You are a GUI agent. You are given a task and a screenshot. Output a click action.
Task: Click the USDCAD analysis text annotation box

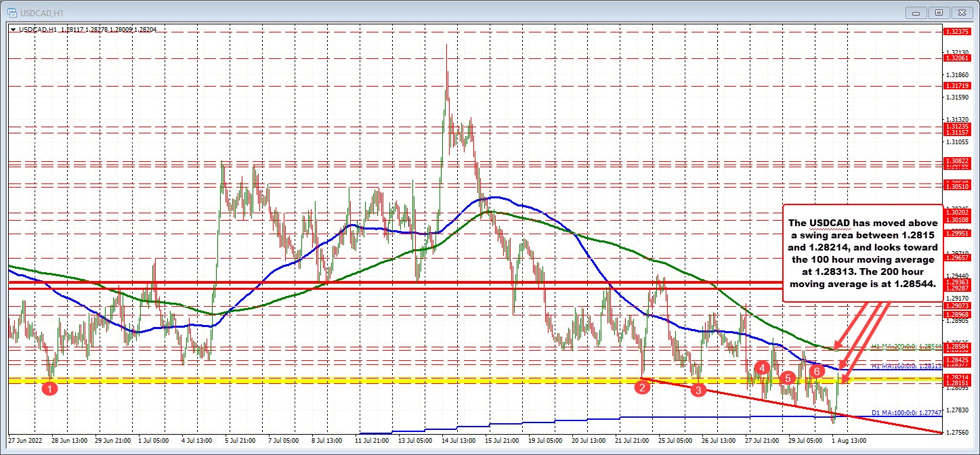pyautogui.click(x=861, y=256)
